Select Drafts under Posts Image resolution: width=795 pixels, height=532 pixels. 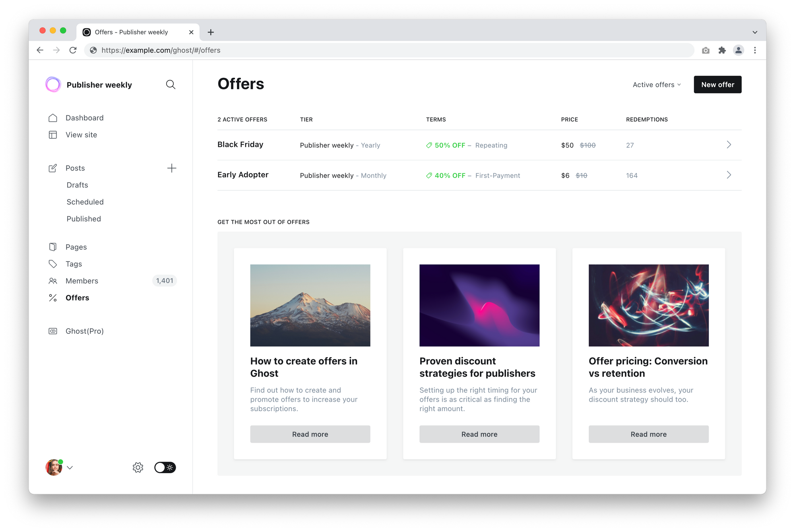point(78,185)
